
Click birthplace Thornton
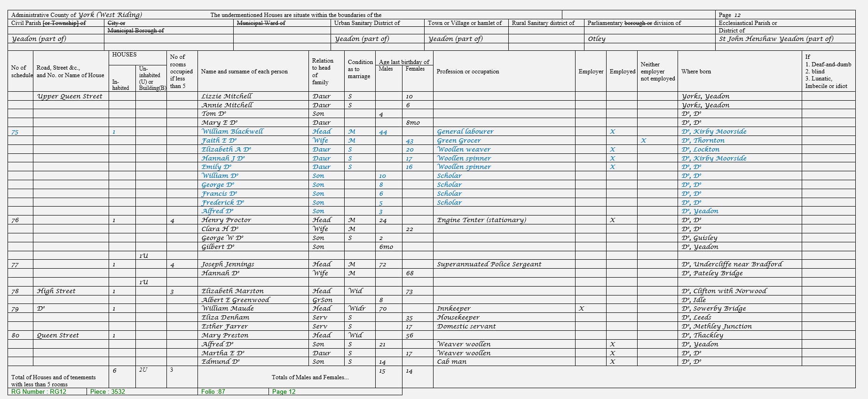click(709, 140)
